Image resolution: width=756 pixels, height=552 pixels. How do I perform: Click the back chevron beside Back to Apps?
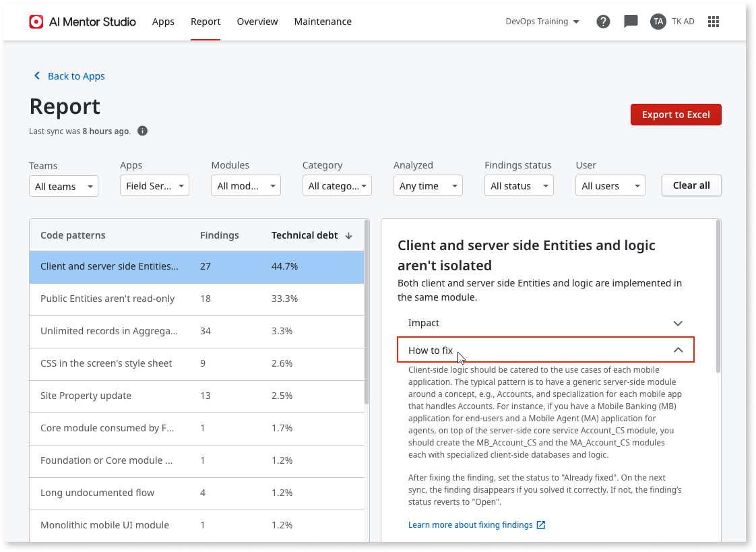[x=37, y=75]
